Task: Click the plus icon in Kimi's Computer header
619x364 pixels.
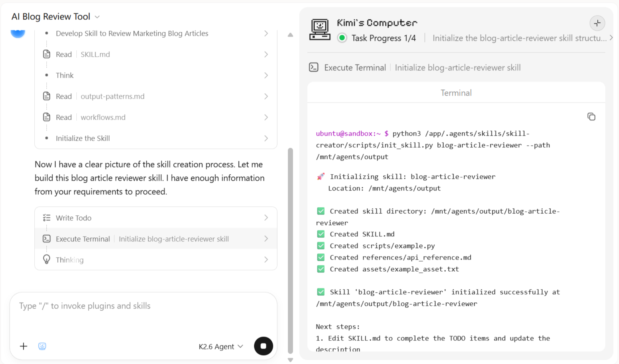Action: [597, 23]
